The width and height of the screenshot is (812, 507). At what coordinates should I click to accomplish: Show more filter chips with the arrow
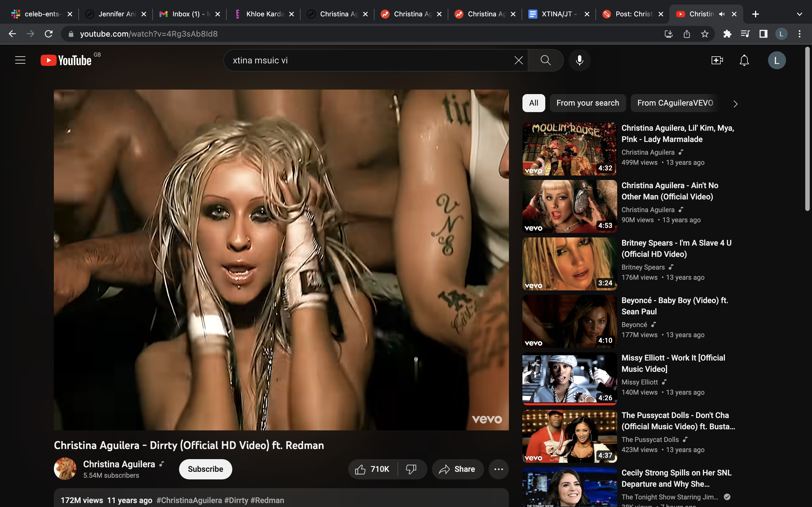tap(735, 104)
